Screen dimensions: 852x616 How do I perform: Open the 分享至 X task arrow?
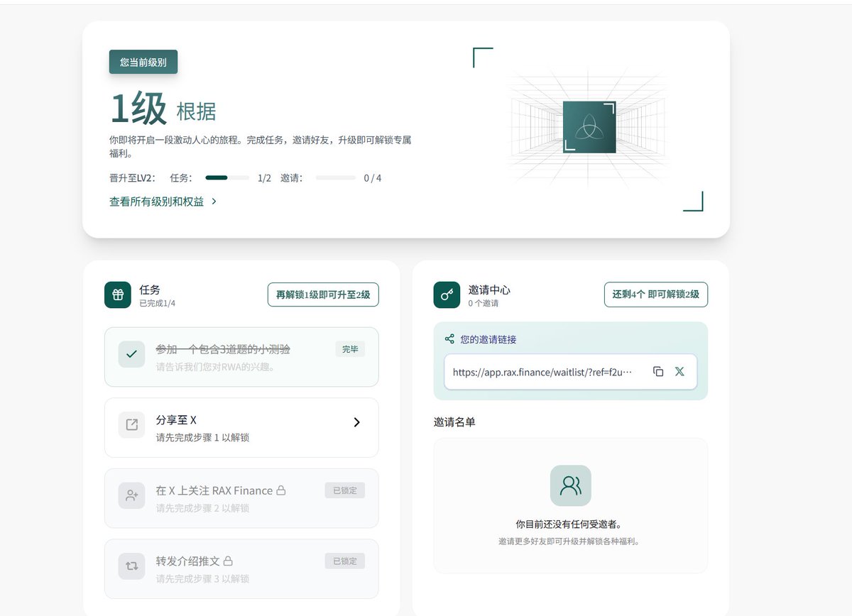(357, 422)
